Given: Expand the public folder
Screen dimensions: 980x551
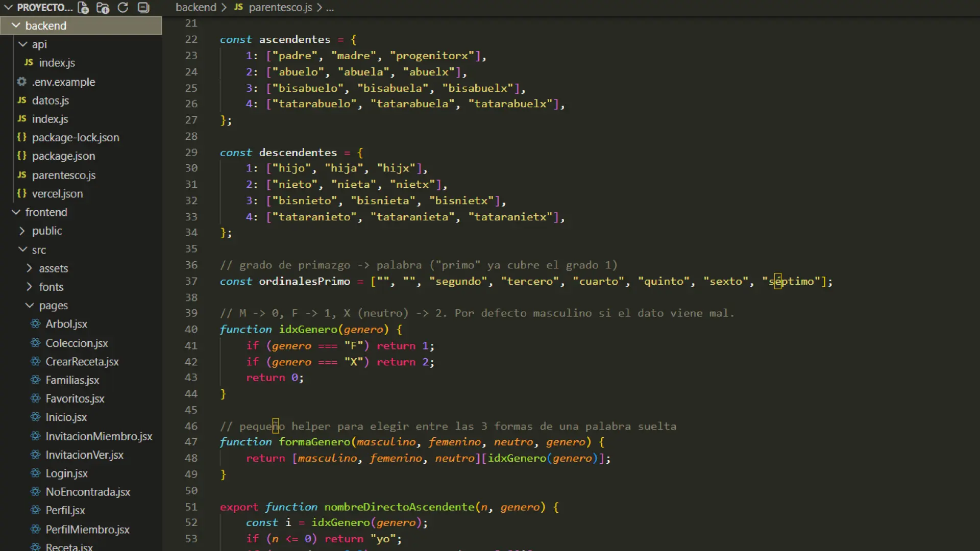Looking at the screenshot, I should pos(22,231).
